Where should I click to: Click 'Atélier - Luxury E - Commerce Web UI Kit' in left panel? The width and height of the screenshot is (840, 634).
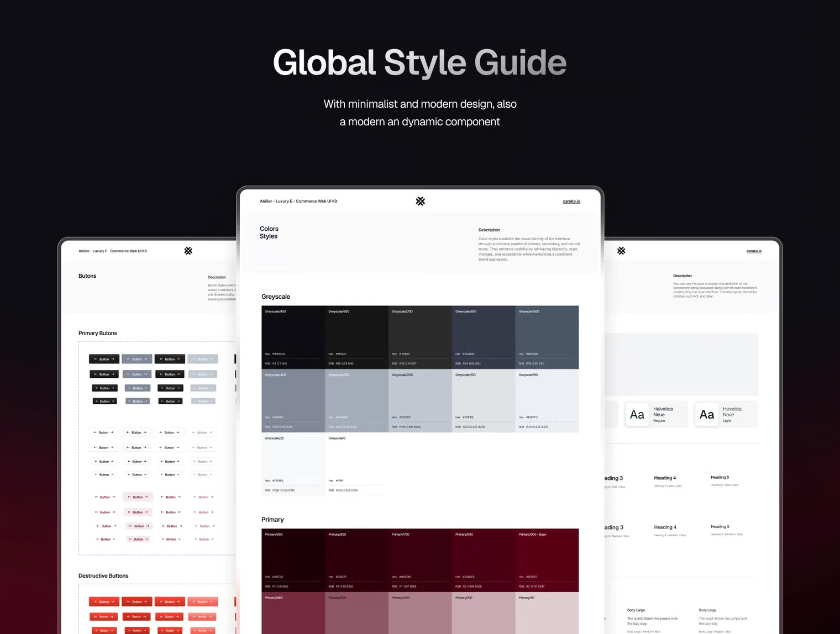click(x=113, y=251)
